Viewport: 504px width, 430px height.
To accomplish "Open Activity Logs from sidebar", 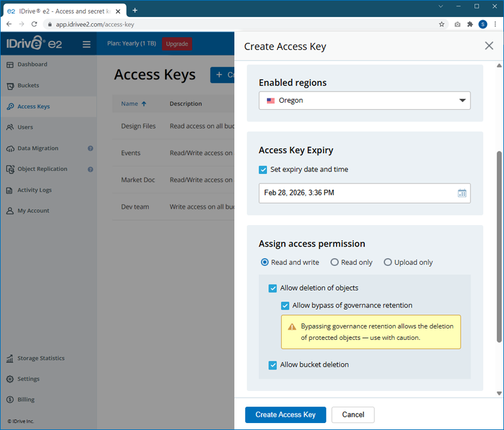I will click(34, 190).
